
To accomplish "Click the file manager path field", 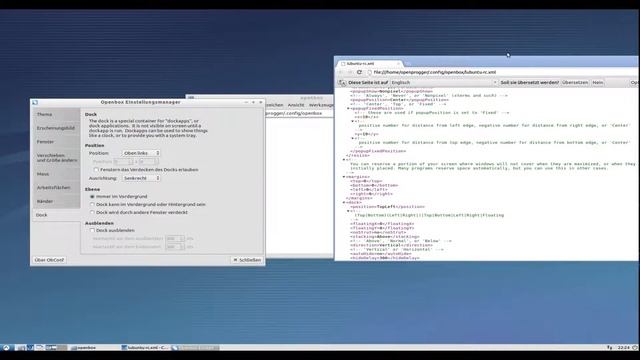I will (299, 113).
